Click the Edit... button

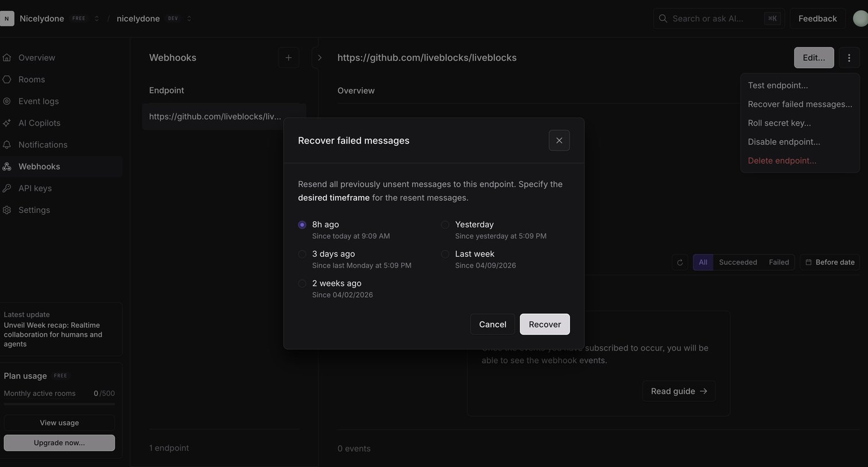click(x=813, y=57)
